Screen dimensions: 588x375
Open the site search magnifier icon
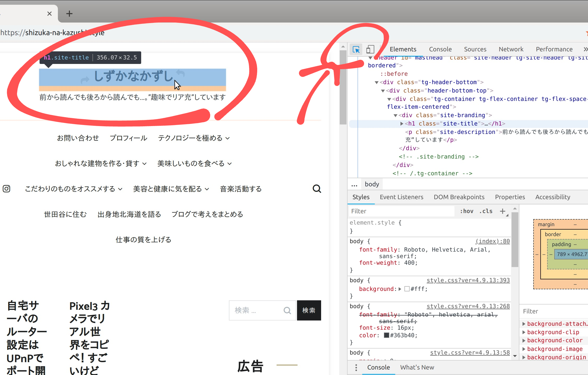(x=317, y=189)
